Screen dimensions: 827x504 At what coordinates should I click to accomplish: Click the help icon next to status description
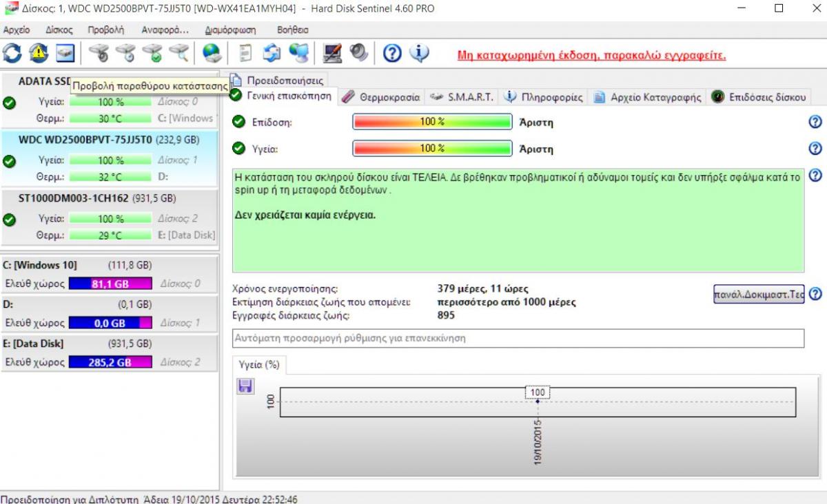(x=815, y=175)
